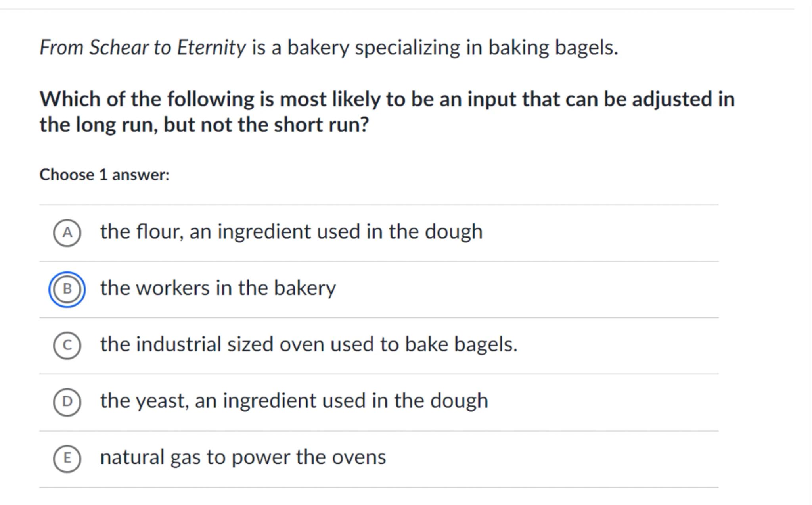This screenshot has width=812, height=505.
Task: Click the word 'workers' in option B
Action: point(172,288)
